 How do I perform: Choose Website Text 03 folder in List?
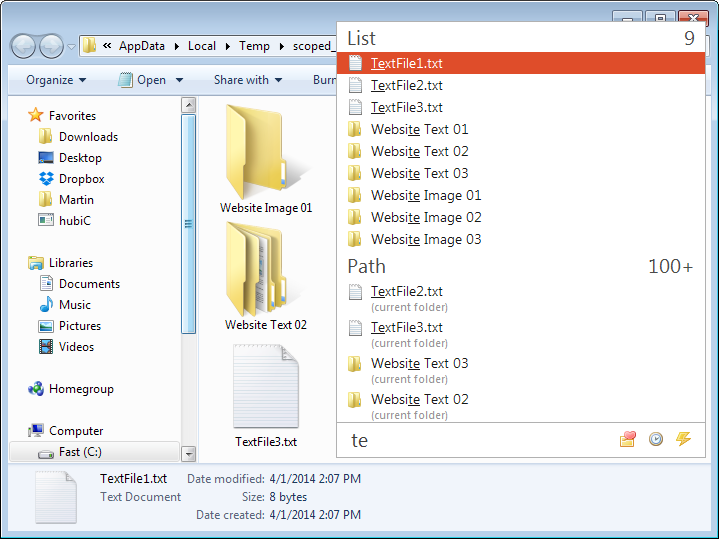point(520,173)
